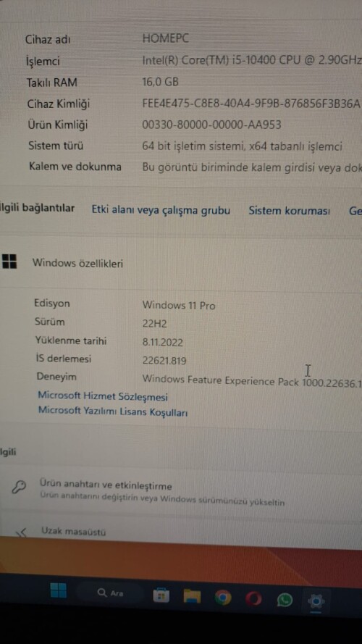Open the Opera browser taskbar icon
The width and height of the screenshot is (362, 644).
tap(253, 599)
